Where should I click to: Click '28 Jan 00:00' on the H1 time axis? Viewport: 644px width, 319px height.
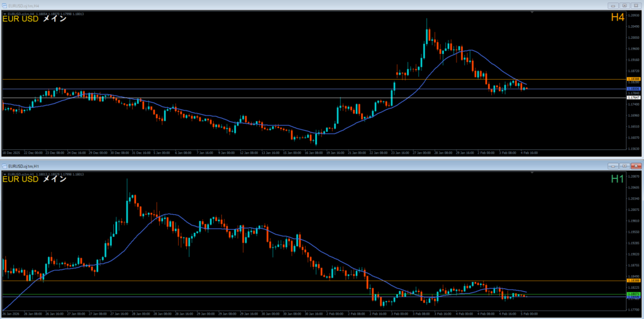[140, 314]
